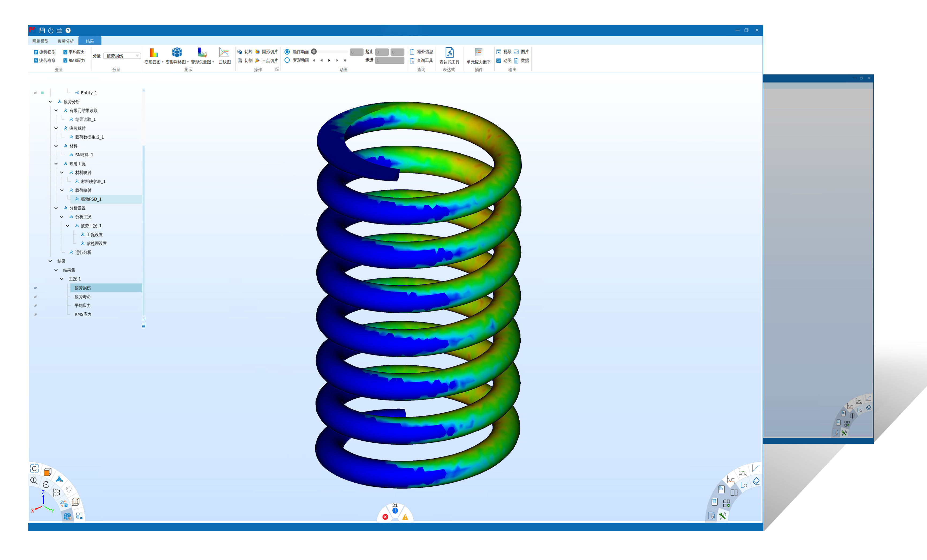Image resolution: width=927 pixels, height=560 pixels.
Task: Toggle visibility eye for 疲劳寿命 result
Action: click(x=35, y=297)
